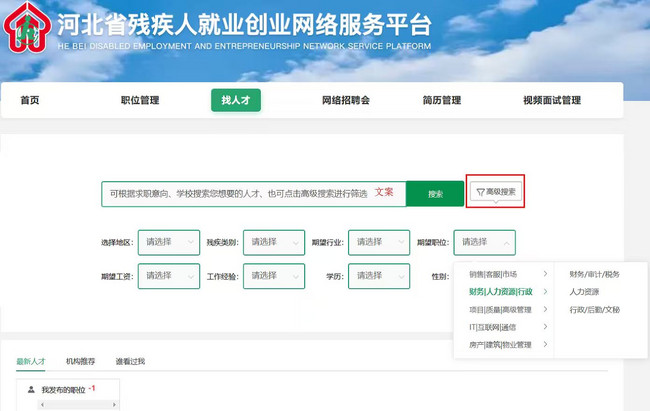Expand the 销售|客服|市场 category arrow
Screen dimensions: 650x411
545,274
